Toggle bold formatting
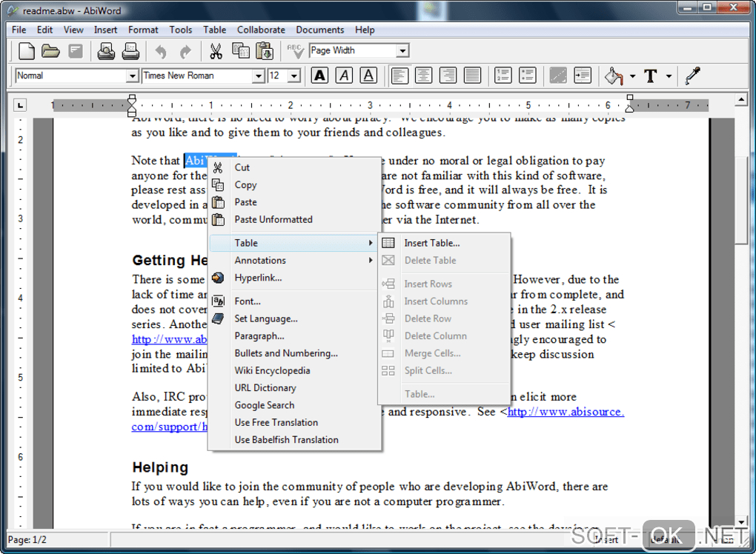The height and width of the screenshot is (554, 756). point(319,76)
